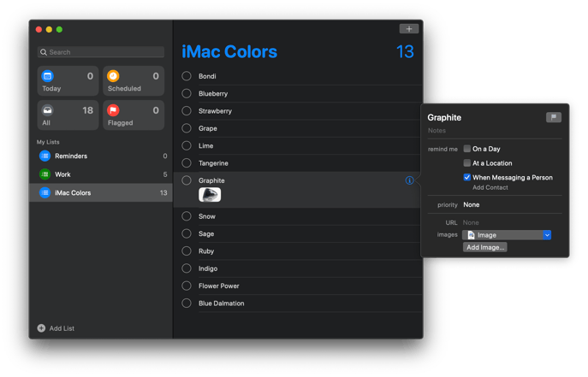Check off the Grape reminder

tap(187, 128)
